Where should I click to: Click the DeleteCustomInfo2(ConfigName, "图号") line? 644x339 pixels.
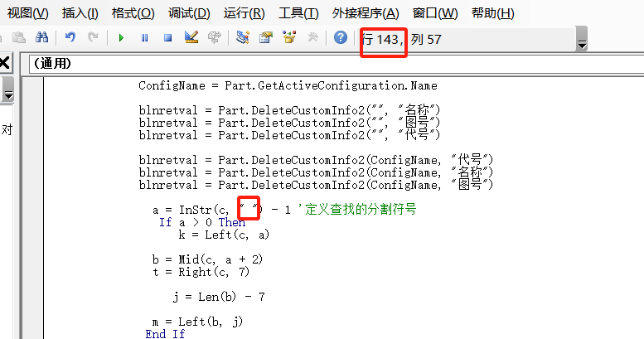pos(316,185)
